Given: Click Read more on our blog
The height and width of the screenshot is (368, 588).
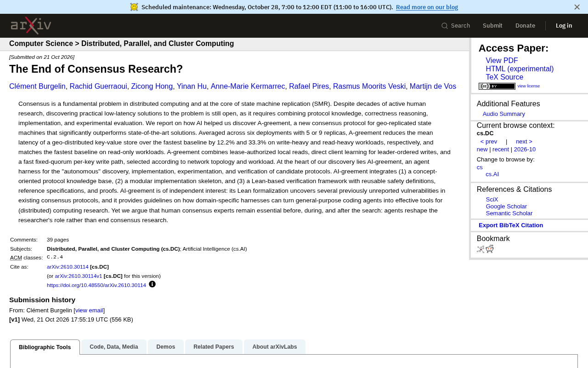Looking at the screenshot, I should (427, 7).
